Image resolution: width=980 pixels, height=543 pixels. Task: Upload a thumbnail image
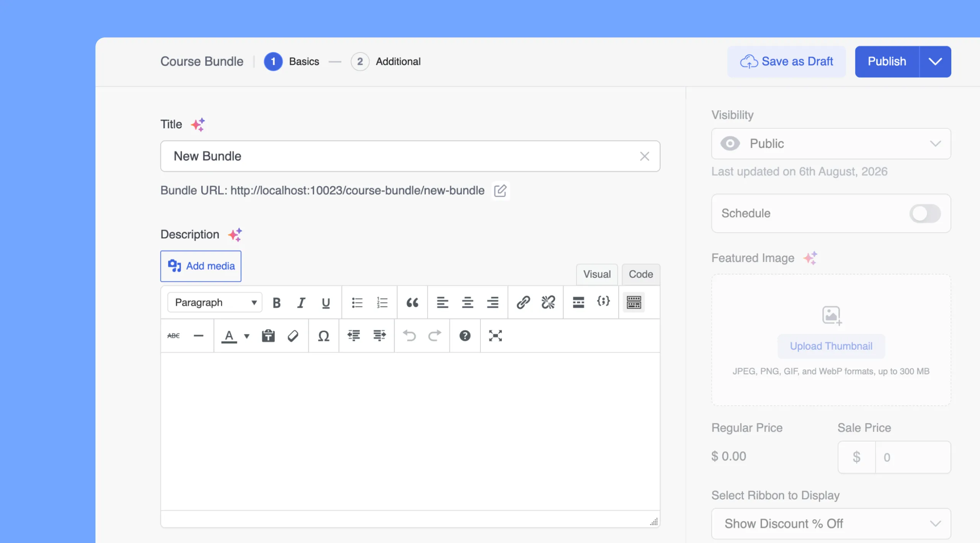[831, 346]
